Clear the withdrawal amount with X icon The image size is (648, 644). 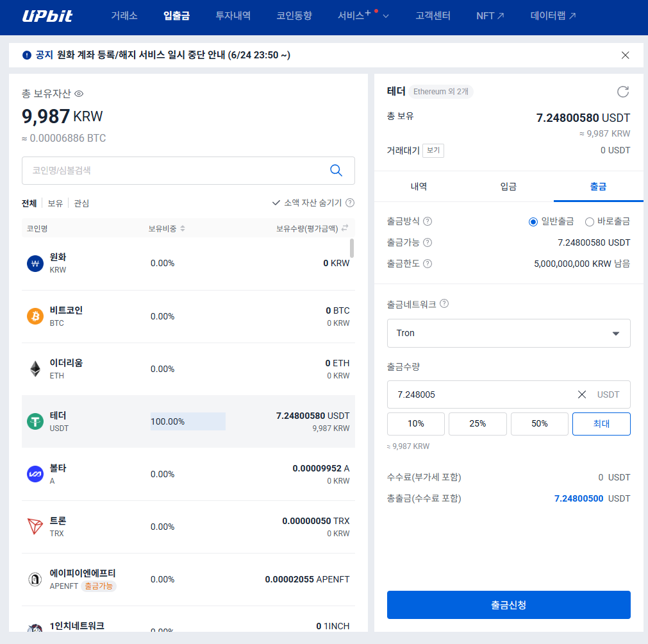tap(582, 394)
